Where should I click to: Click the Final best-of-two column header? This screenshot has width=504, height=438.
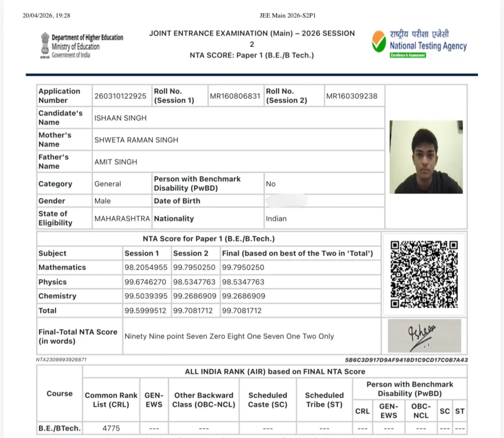click(298, 253)
